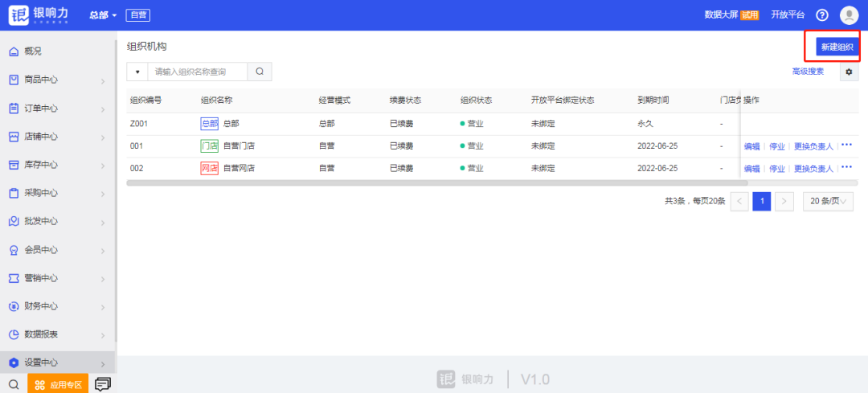The image size is (868, 393).
Task: Open more actions ellipsis for 自营网店 row
Action: pos(846,167)
